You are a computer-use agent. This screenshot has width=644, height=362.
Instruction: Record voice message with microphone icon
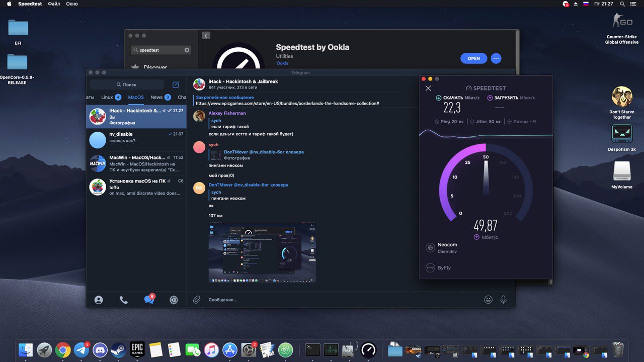pos(503,300)
